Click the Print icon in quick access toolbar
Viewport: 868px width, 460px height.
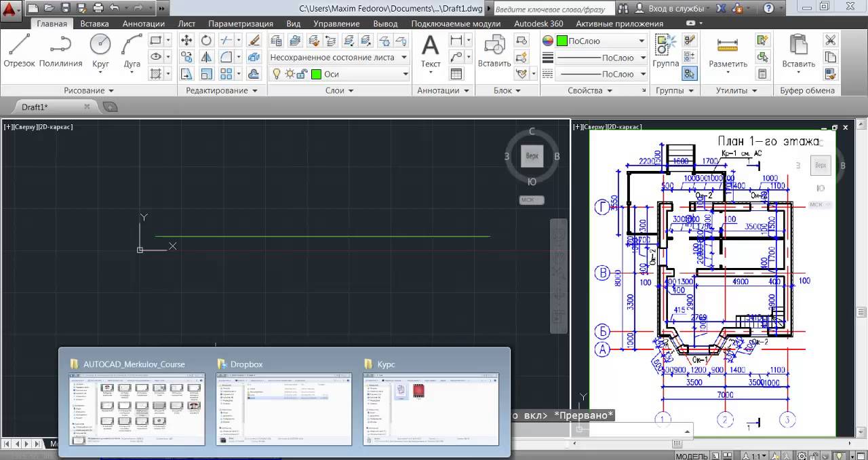[98, 8]
